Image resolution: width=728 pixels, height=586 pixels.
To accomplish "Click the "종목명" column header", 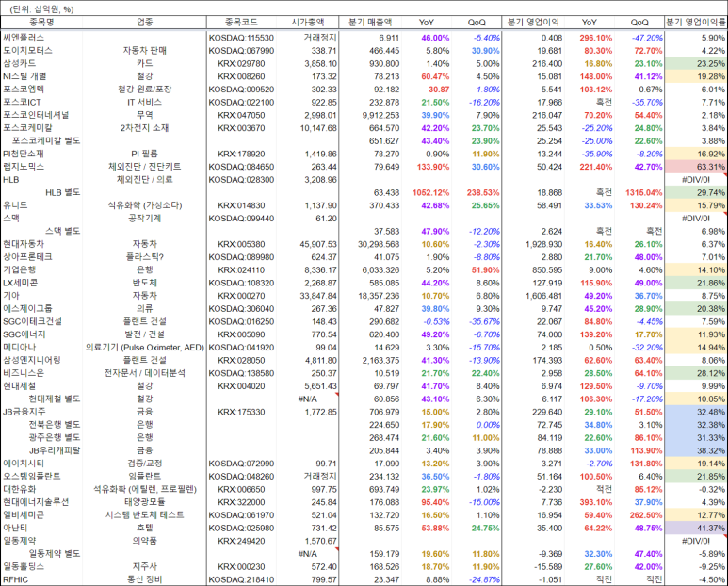I will (41, 23).
